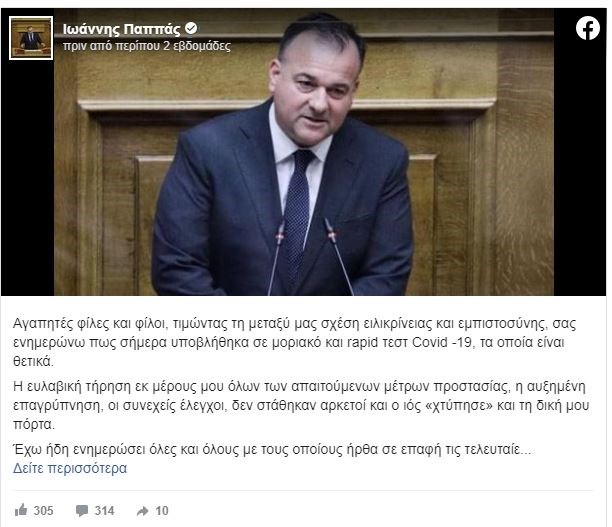The image size is (612, 527).
Task: Click the 10 shares count
Action: coord(162,511)
